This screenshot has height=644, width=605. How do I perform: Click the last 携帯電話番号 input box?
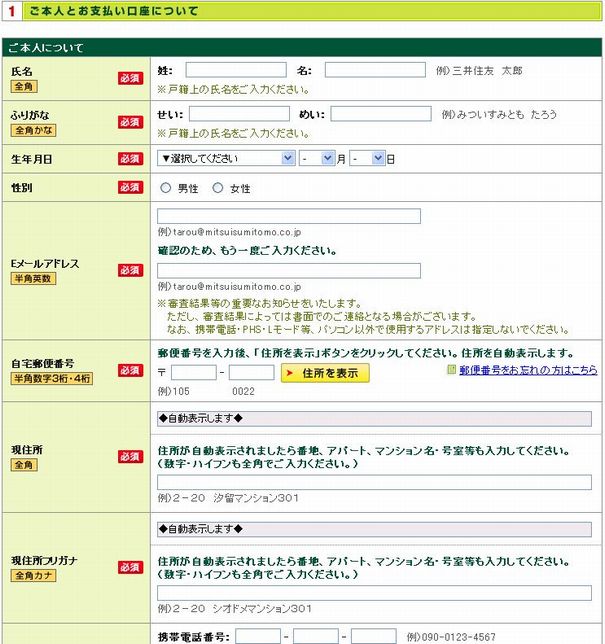[374, 636]
